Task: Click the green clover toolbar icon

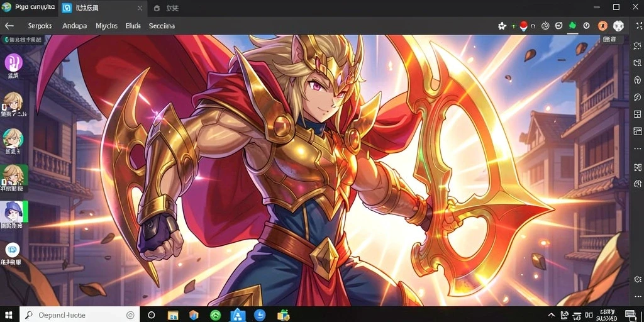Action: 572,25
